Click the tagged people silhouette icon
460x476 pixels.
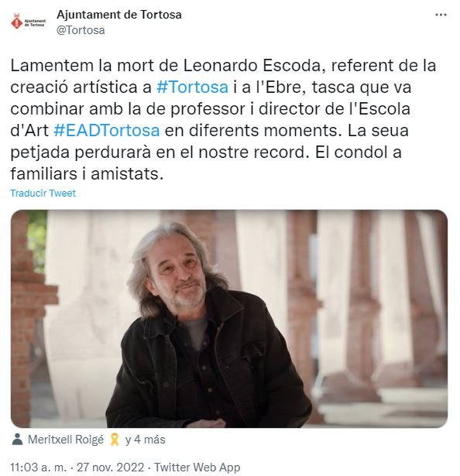click(x=18, y=440)
